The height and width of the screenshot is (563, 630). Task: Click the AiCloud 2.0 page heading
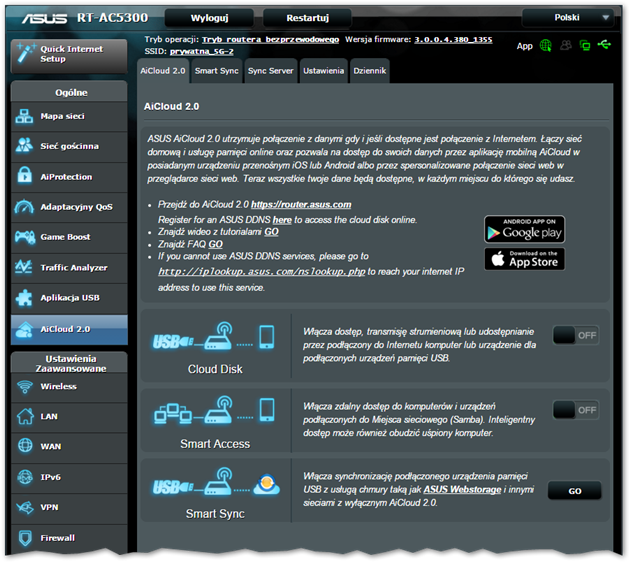(x=172, y=106)
